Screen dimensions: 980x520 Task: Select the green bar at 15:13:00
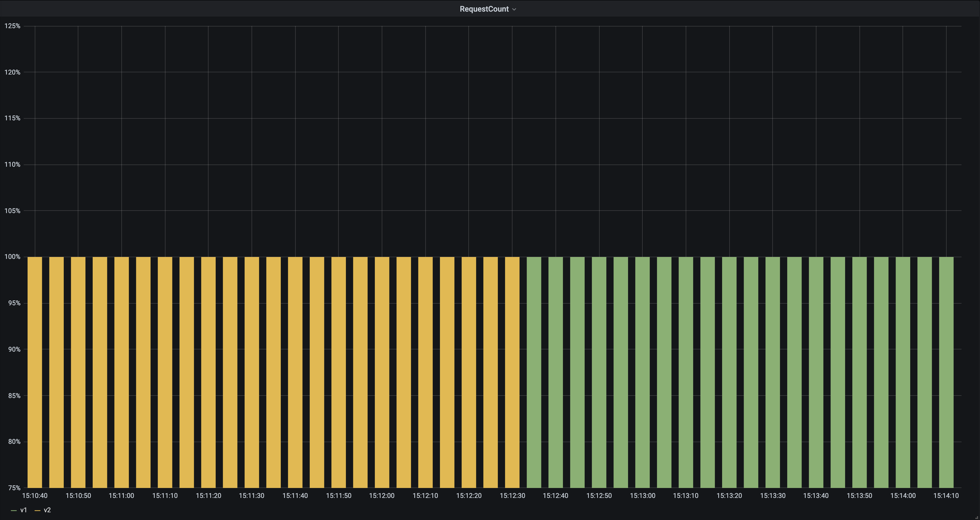[642, 372]
